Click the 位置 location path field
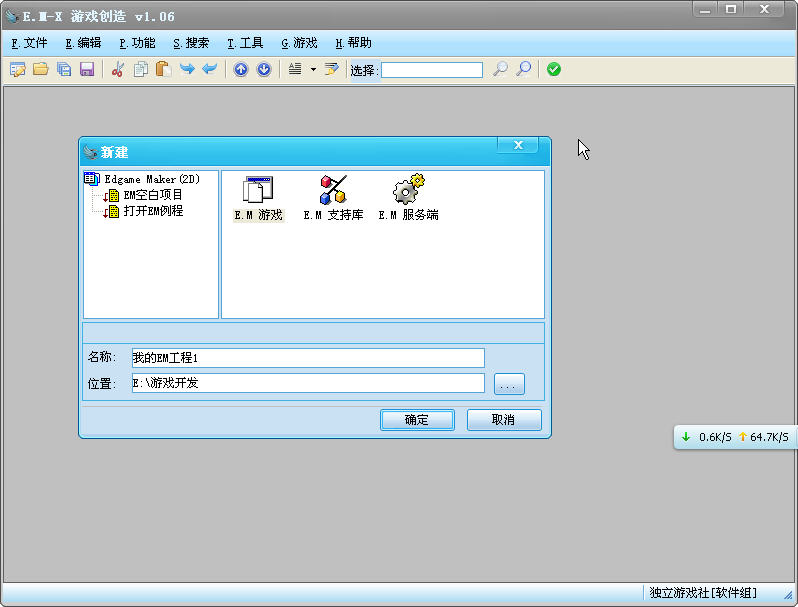This screenshot has height=607, width=798. click(x=308, y=383)
